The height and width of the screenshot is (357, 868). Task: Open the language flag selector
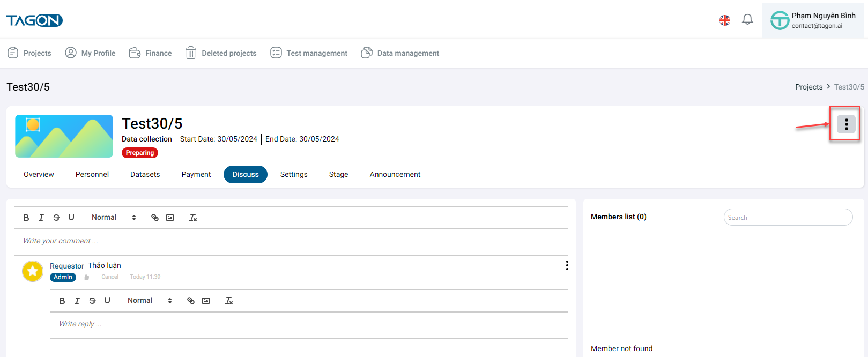pos(725,20)
